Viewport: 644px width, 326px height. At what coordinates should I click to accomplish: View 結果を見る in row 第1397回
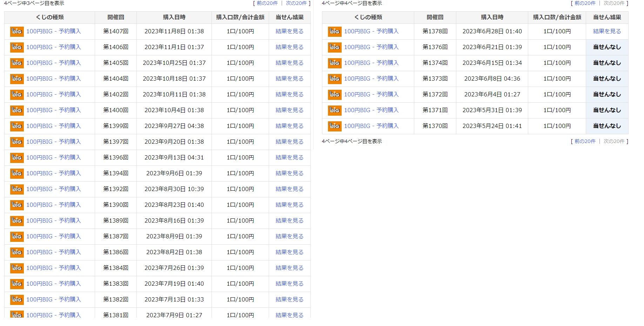[290, 142]
